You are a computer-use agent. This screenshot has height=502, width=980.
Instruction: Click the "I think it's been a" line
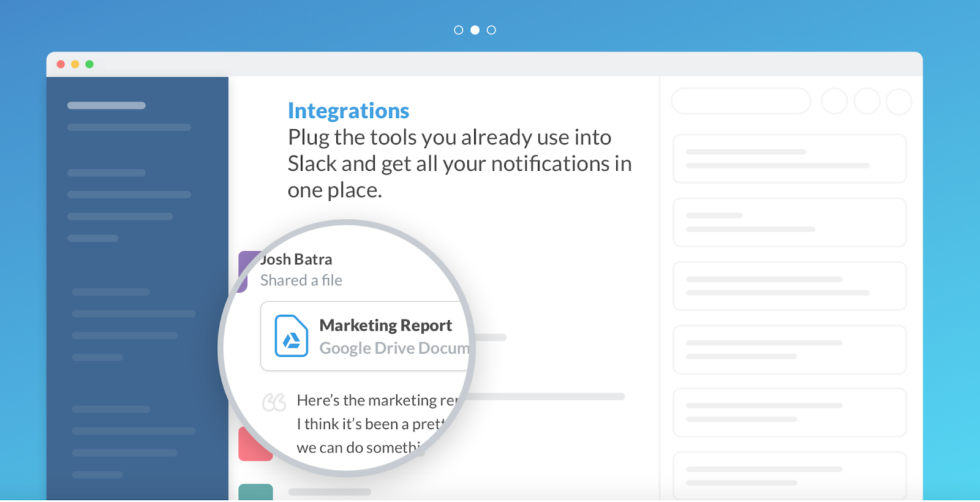coord(370,424)
